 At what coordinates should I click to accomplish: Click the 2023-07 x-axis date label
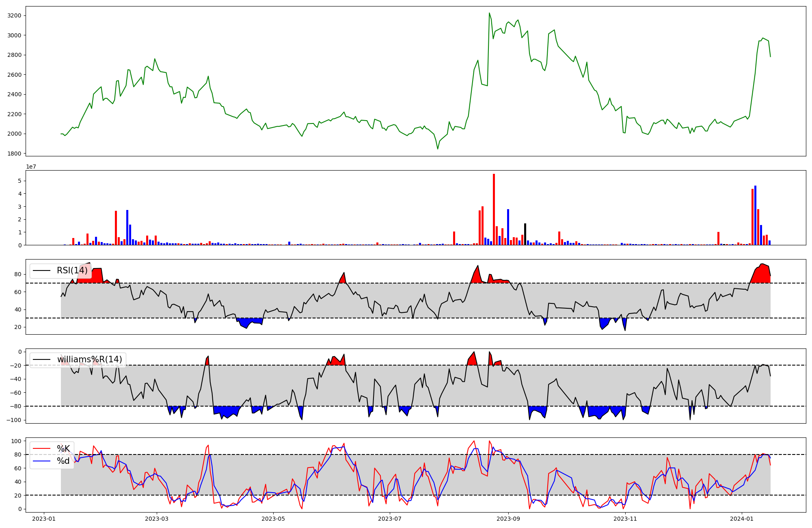[390, 519]
